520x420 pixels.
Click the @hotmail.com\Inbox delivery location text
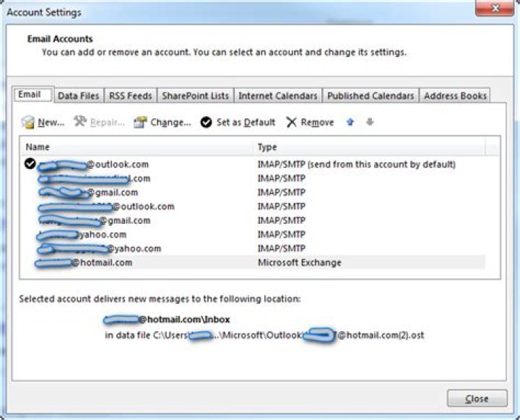point(167,320)
